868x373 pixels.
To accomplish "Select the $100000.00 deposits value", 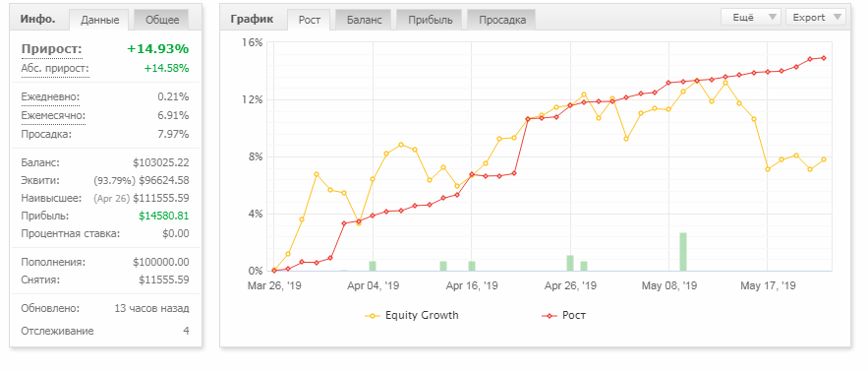I will pyautogui.click(x=161, y=262).
